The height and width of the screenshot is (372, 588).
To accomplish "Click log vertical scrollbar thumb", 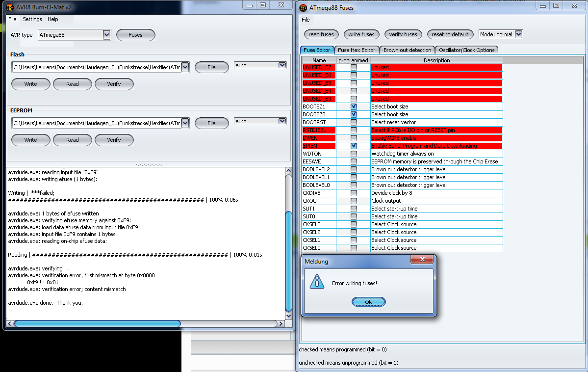I will pyautogui.click(x=288, y=261).
